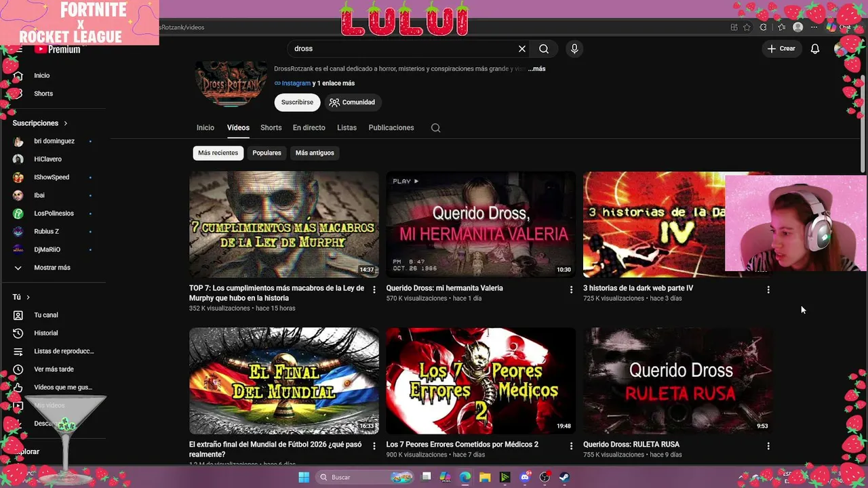Open the Publicaciones tab
Image resolution: width=868 pixels, height=488 pixels.
[391, 127]
